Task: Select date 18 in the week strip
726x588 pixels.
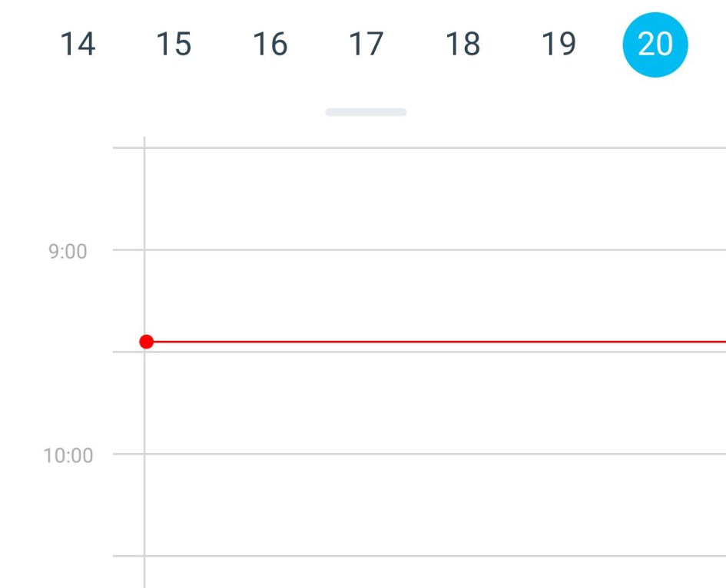Action: click(x=461, y=44)
